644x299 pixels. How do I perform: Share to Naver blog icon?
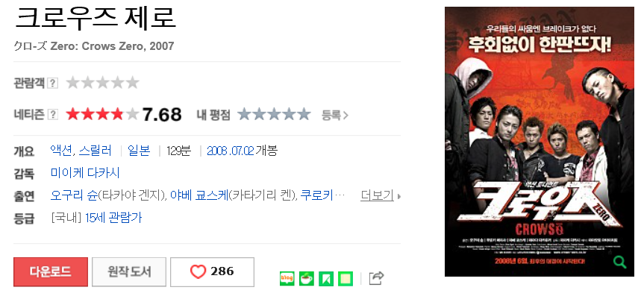tap(287, 278)
